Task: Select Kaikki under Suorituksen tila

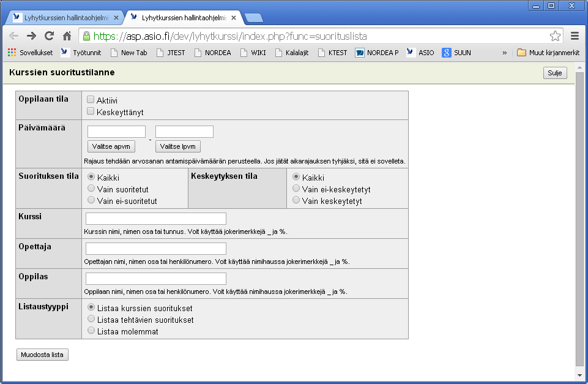Action: coord(91,177)
